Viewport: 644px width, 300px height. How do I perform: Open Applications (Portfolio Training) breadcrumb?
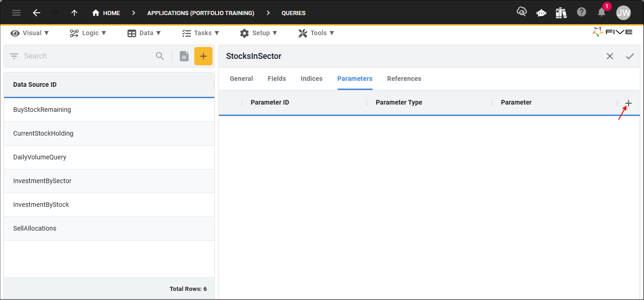[x=201, y=13]
